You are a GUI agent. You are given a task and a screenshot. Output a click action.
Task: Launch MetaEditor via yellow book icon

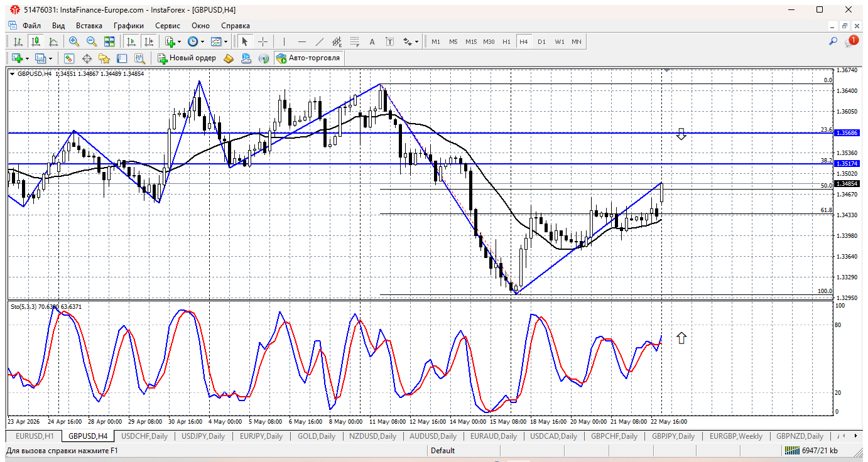pyautogui.click(x=229, y=58)
